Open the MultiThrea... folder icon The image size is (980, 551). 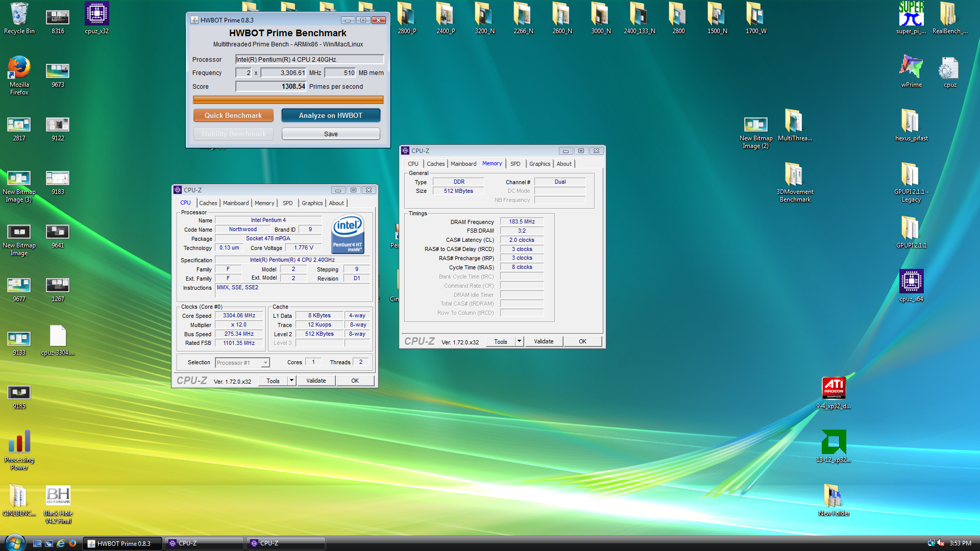pos(795,125)
